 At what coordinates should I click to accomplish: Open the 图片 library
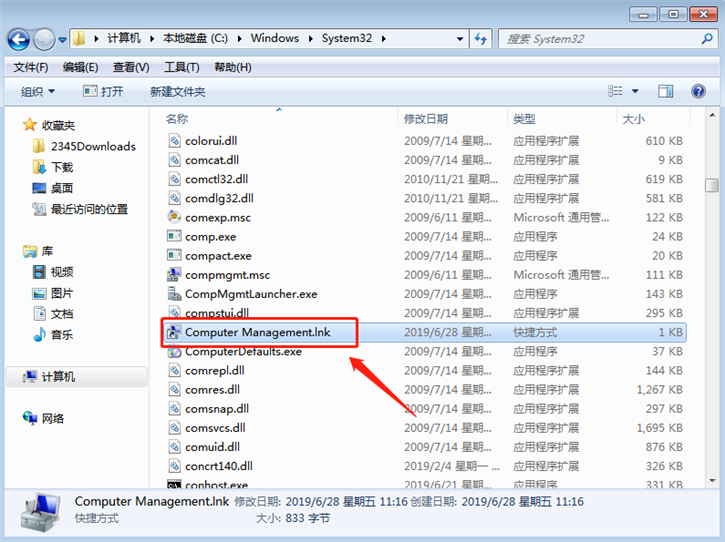tap(53, 293)
